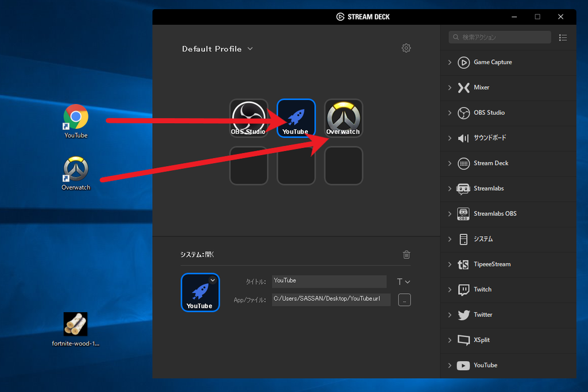This screenshot has width=588, height=392.
Task: Expand the サウンドボード category
Action: [x=450, y=138]
